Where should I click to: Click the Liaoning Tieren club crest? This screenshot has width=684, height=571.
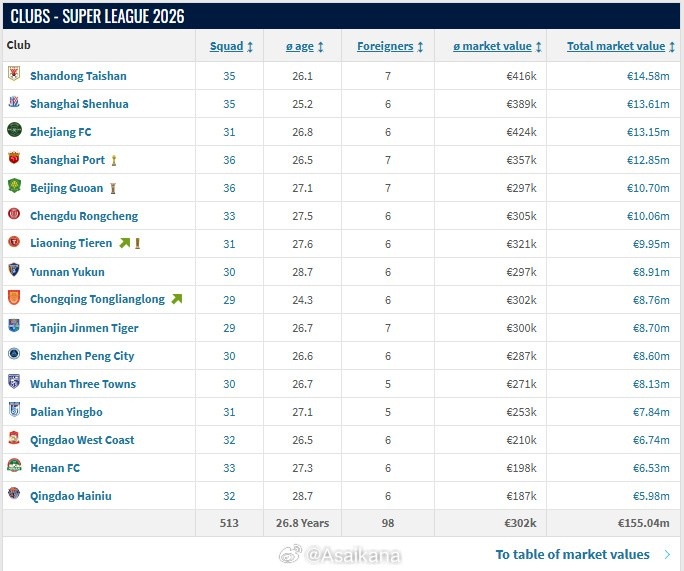(14, 241)
